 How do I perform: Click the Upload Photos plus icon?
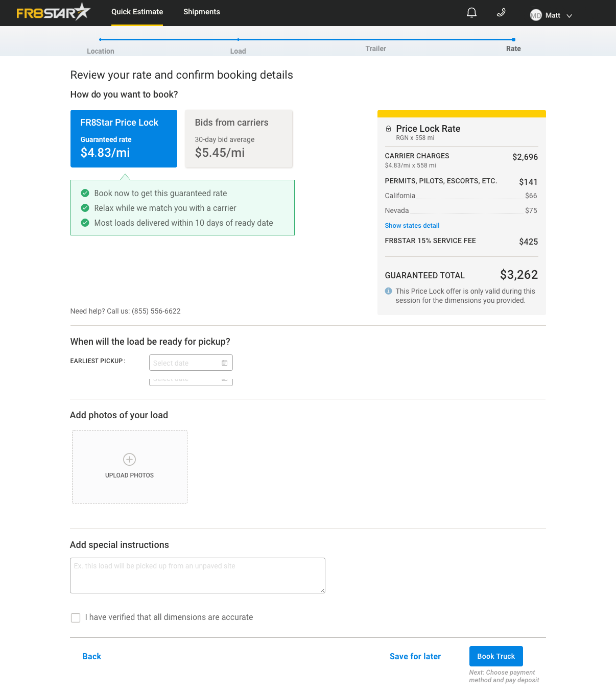point(129,460)
